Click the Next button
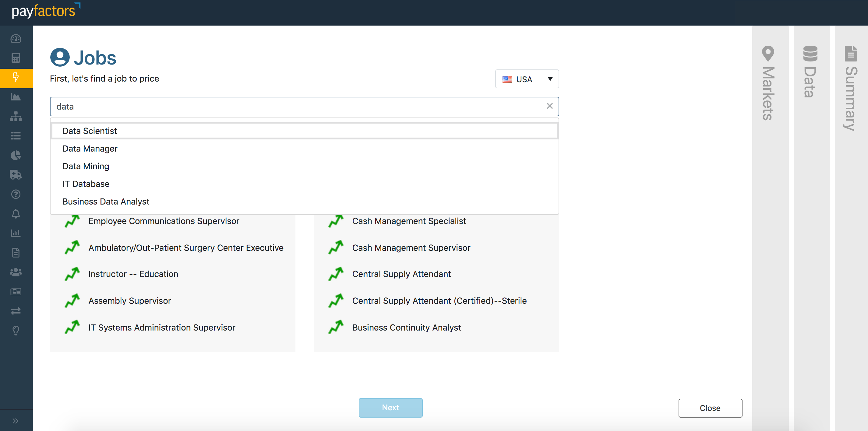The image size is (868, 431). (390, 408)
